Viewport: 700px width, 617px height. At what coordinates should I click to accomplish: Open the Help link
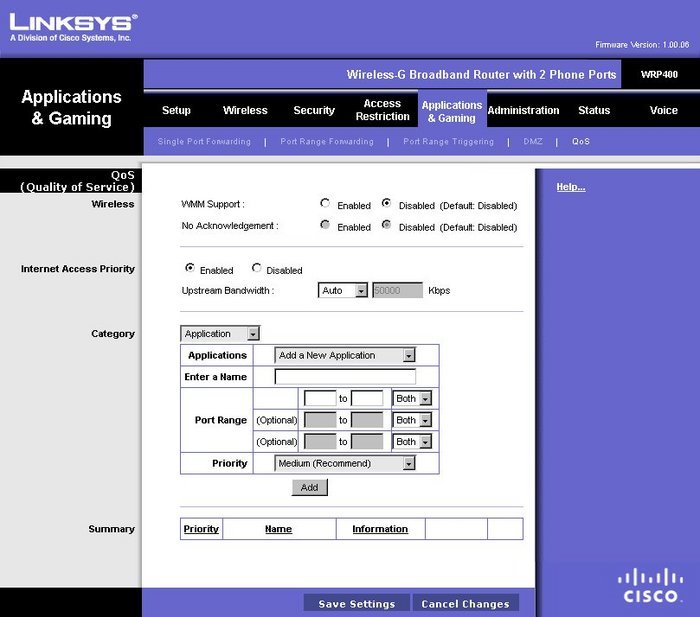click(571, 187)
